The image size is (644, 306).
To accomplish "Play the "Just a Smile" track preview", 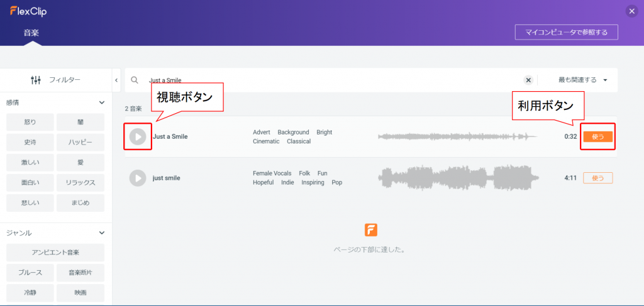I will pyautogui.click(x=138, y=136).
